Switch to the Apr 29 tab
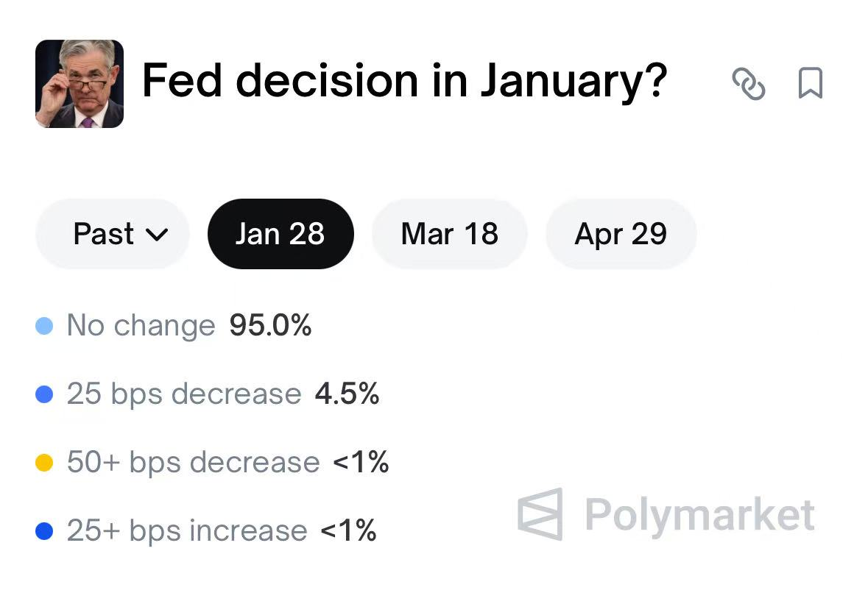Image resolution: width=868 pixels, height=590 pixels. click(x=621, y=234)
